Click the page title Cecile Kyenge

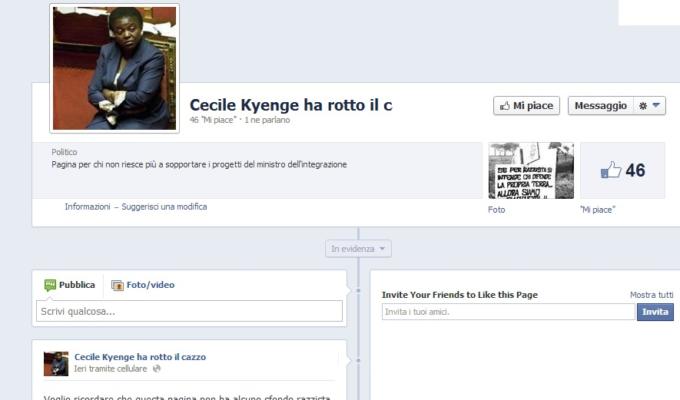(291, 105)
